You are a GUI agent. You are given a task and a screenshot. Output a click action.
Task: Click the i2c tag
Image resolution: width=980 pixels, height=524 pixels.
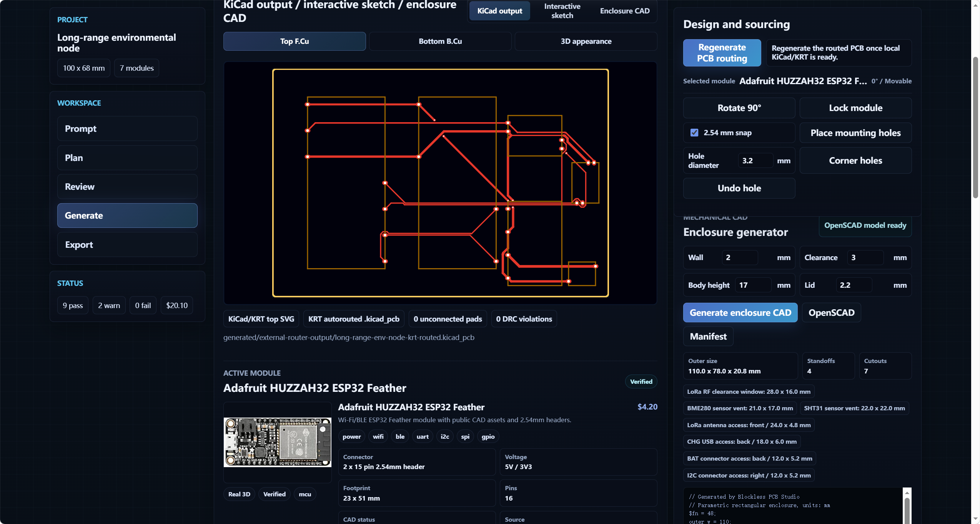coord(445,437)
